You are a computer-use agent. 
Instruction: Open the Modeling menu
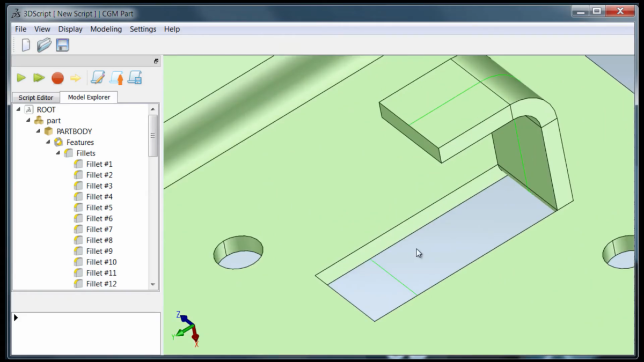click(x=106, y=29)
